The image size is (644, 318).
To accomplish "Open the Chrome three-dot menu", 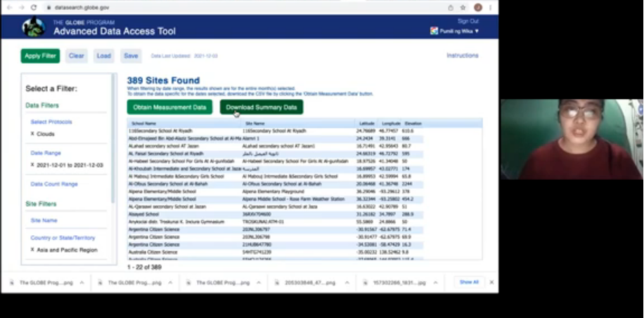I will pyautogui.click(x=490, y=8).
